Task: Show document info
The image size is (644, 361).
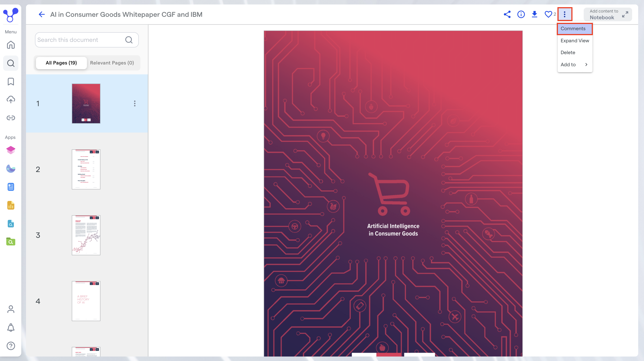Action: pyautogui.click(x=521, y=15)
